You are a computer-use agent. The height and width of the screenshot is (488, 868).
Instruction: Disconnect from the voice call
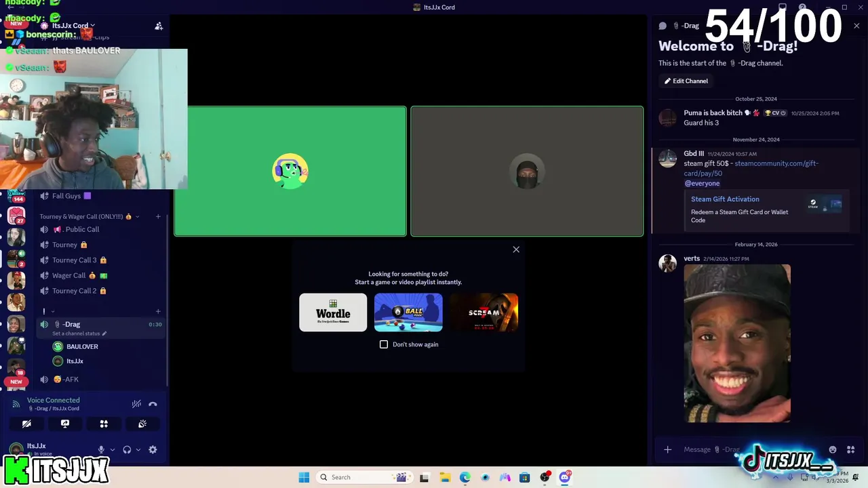coord(153,404)
